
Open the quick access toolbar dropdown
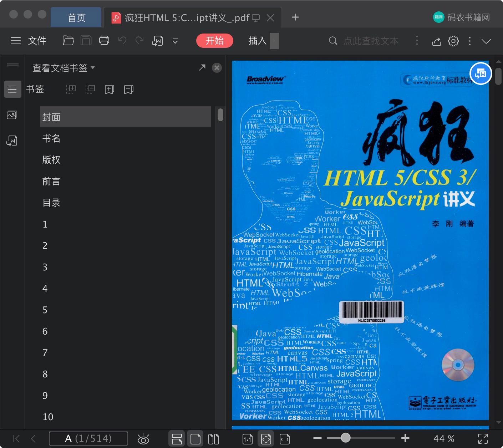pos(175,41)
